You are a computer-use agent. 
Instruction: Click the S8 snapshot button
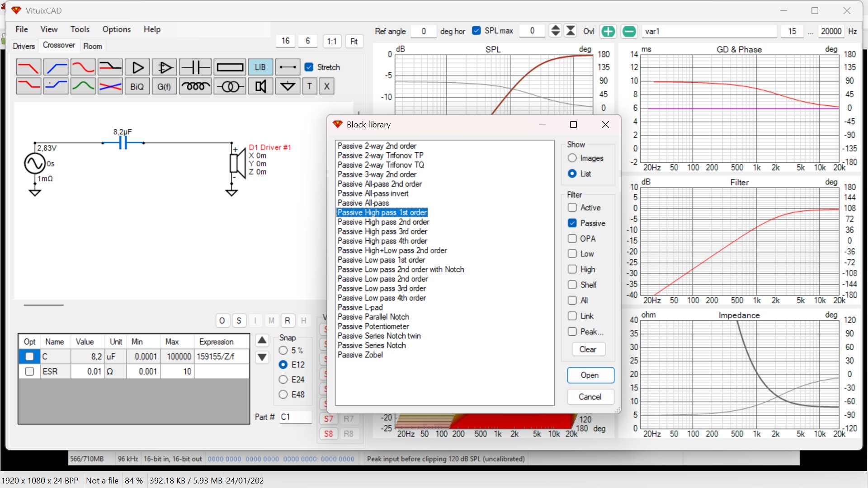pyautogui.click(x=329, y=434)
